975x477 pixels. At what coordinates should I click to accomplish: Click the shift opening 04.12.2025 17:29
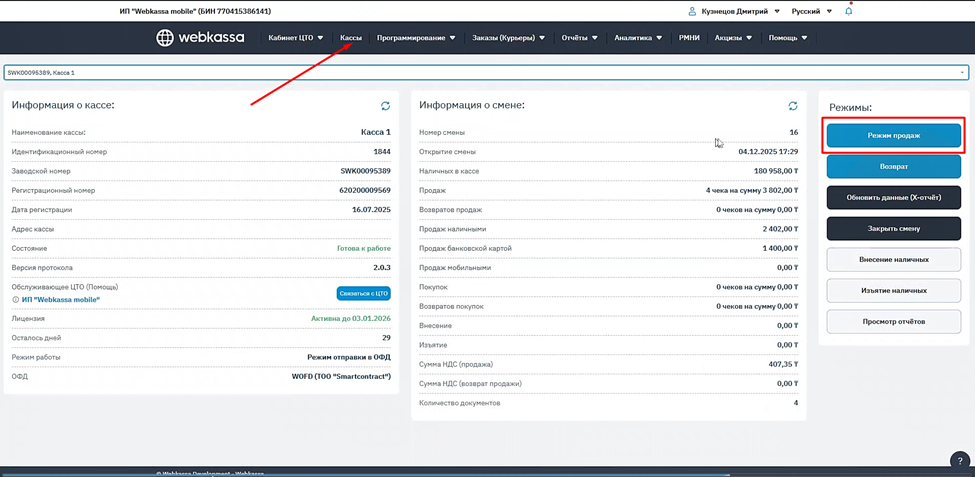pyautogui.click(x=769, y=152)
